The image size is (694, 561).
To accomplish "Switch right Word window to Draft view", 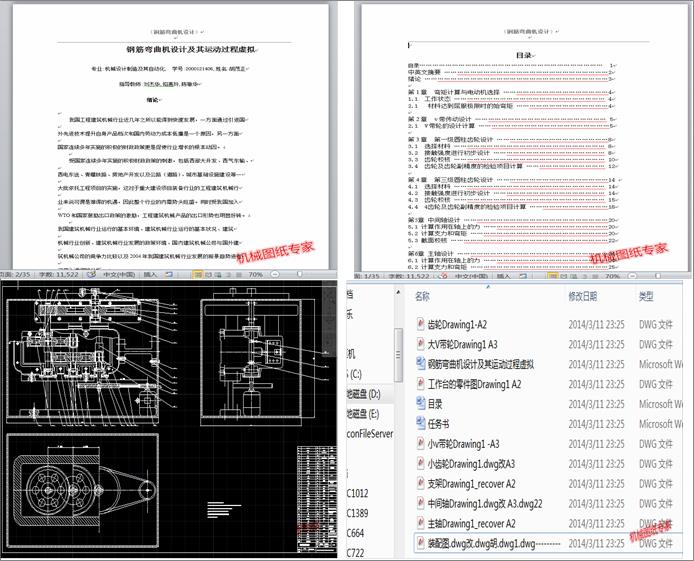I will point(595,276).
